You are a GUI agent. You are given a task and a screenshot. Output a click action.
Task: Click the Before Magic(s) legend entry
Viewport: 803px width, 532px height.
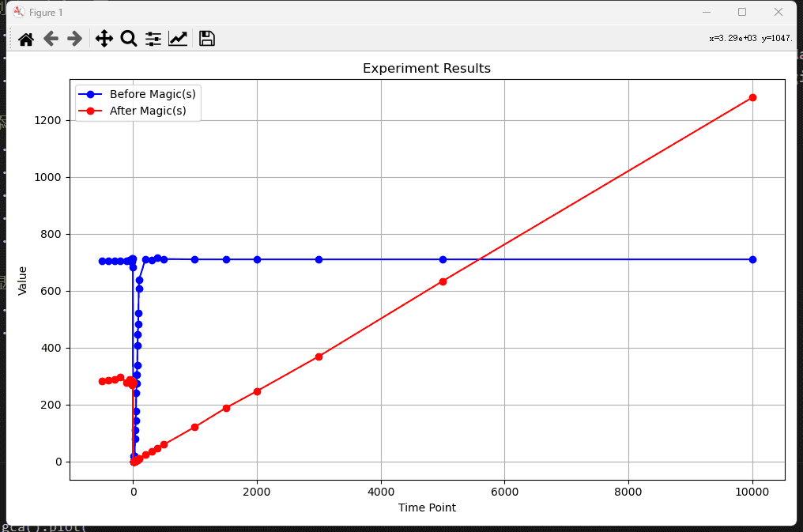click(153, 94)
